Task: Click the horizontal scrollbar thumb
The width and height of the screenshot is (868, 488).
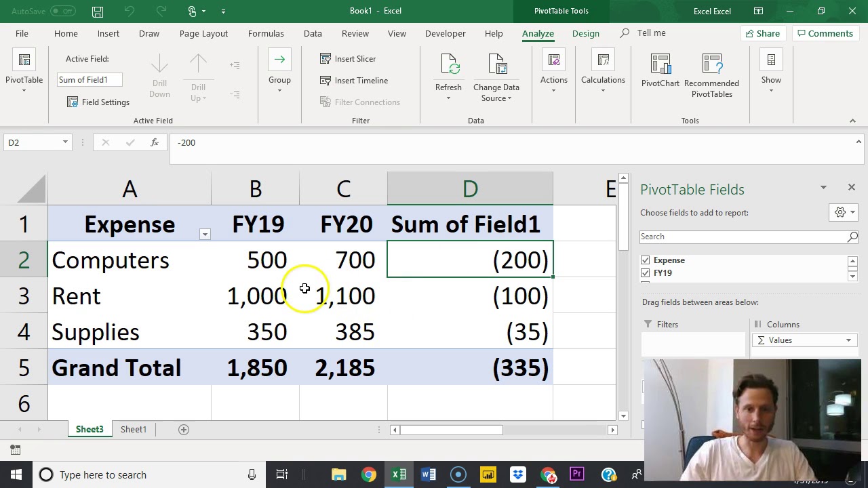Action: pos(452,430)
